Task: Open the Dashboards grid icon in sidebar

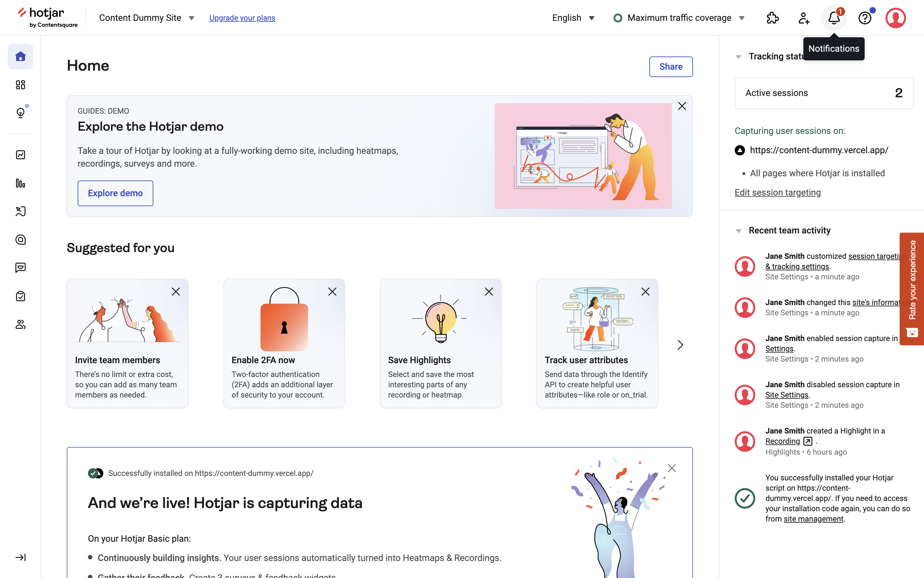Action: pos(21,85)
